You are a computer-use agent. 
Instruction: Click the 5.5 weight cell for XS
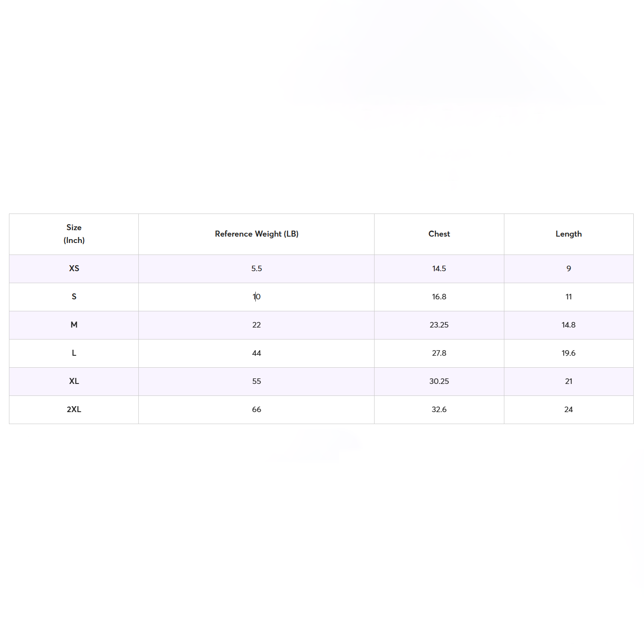(257, 269)
